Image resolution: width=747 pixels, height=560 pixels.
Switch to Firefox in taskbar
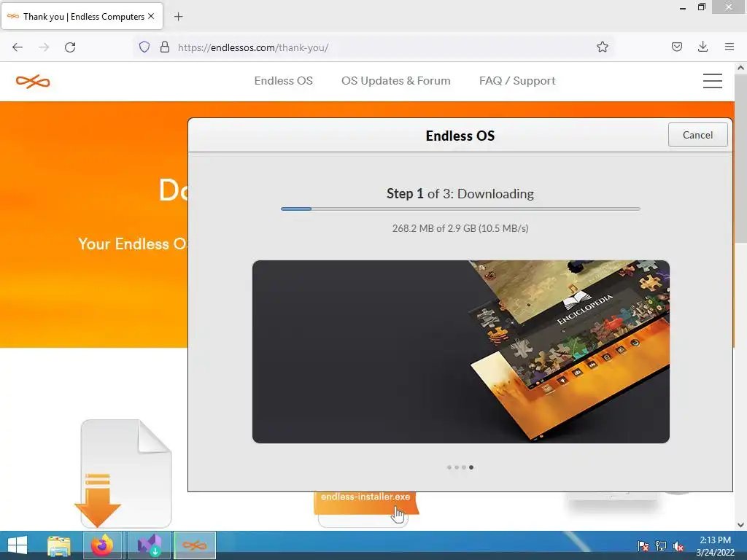point(102,545)
